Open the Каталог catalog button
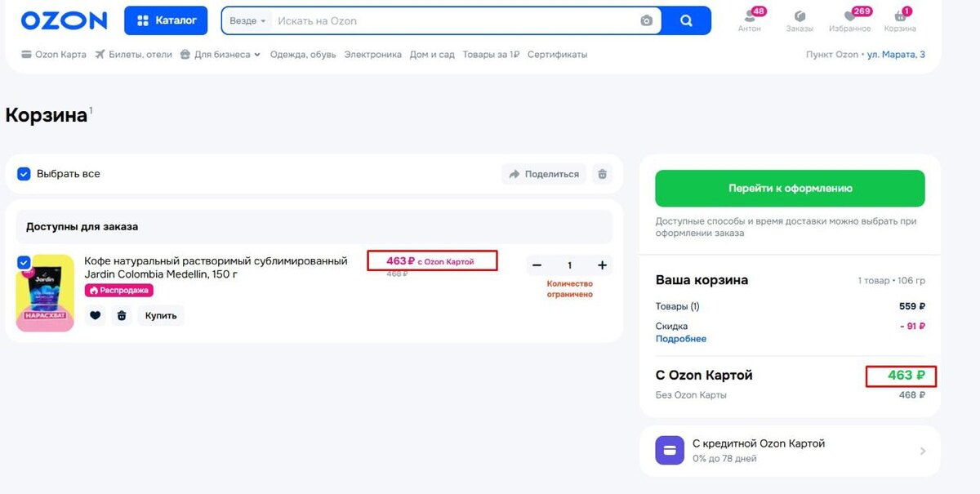Viewport: 980px width, 494px height. click(166, 20)
